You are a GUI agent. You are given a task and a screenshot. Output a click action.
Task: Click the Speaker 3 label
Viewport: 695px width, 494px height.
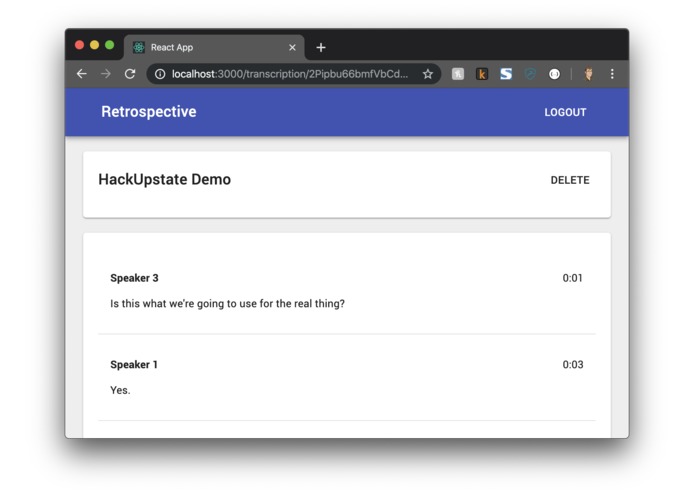coord(134,278)
